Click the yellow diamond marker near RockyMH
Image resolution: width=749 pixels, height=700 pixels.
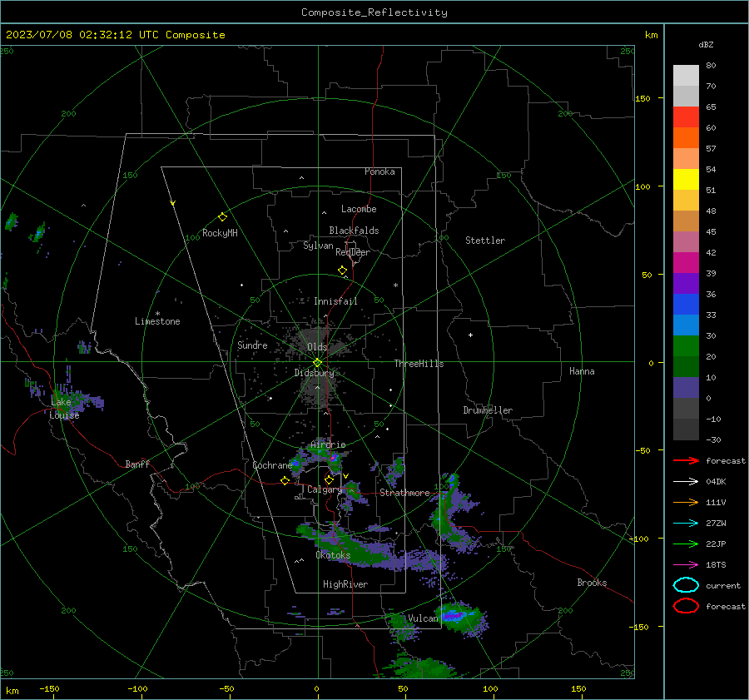click(x=222, y=217)
